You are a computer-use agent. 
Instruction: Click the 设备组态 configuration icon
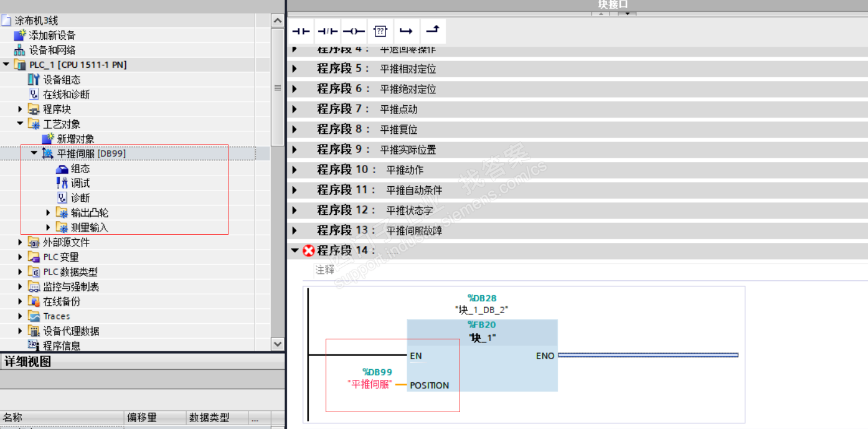tap(34, 80)
